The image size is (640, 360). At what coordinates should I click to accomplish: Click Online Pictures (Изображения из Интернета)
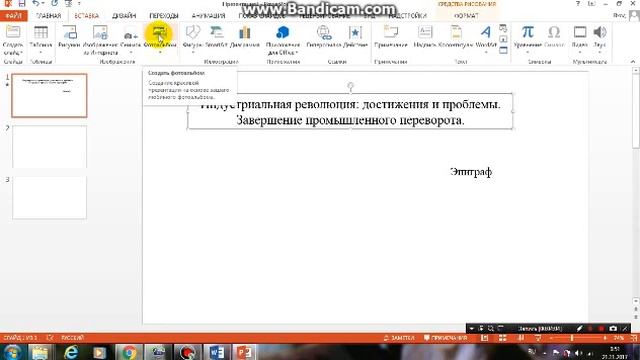click(x=100, y=32)
